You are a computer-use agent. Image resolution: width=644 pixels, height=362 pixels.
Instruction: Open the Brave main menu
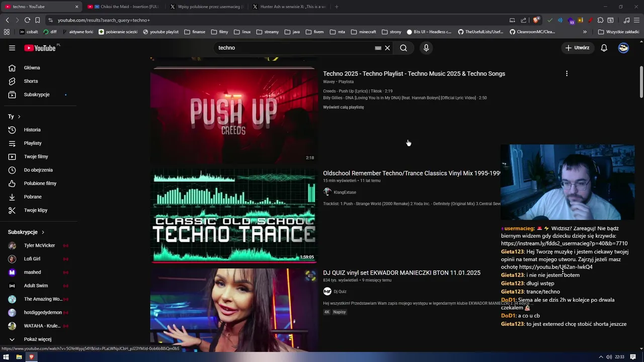coord(637,20)
